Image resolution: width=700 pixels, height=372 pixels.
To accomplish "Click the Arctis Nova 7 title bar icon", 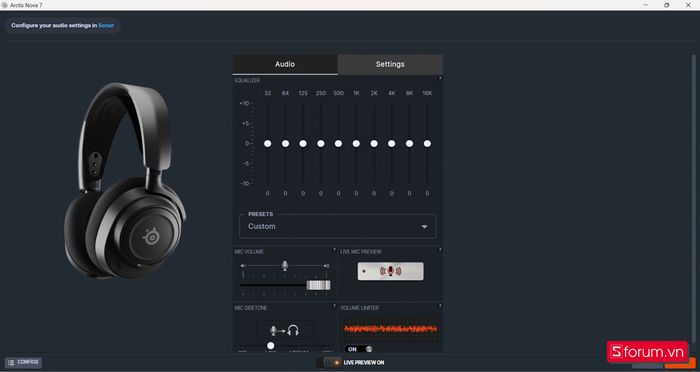I will (4, 5).
